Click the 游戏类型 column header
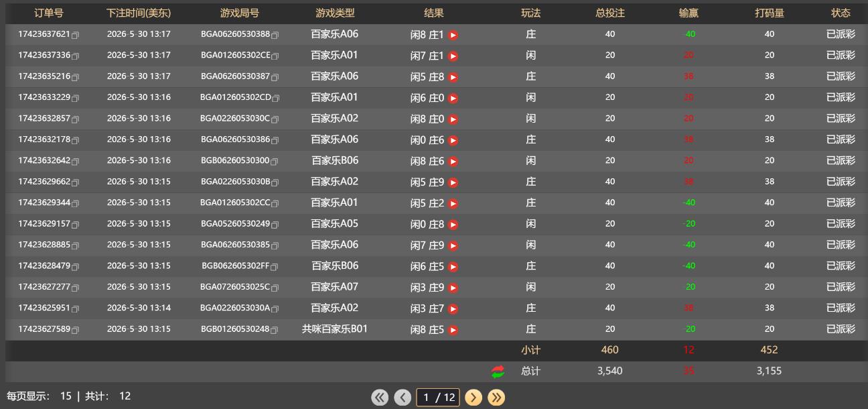 coord(335,13)
